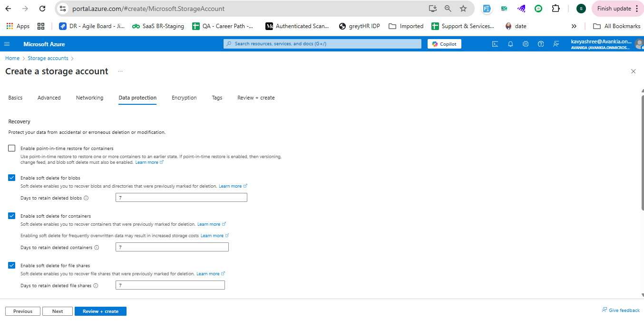Image resolution: width=644 pixels, height=321 pixels.
Task: Disable soft delete for containers checkbox
Action: [x=12, y=216]
